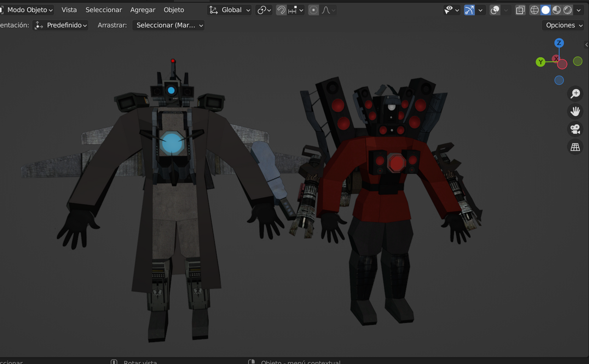Screen dimensions: 589x364
Task: Open the proportional editing falloff dropdown
Action: coord(328,10)
